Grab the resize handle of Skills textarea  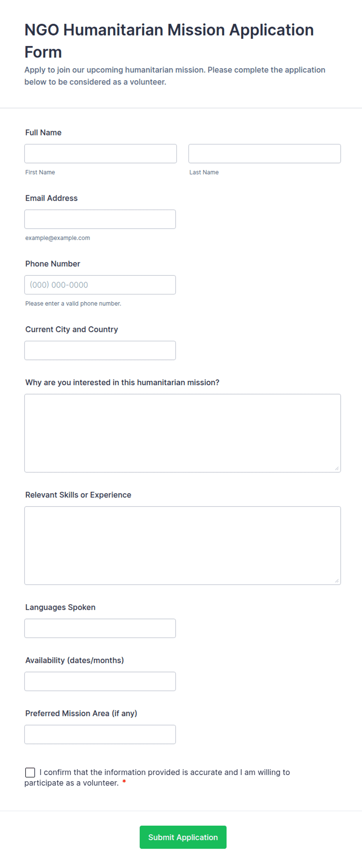[337, 581]
